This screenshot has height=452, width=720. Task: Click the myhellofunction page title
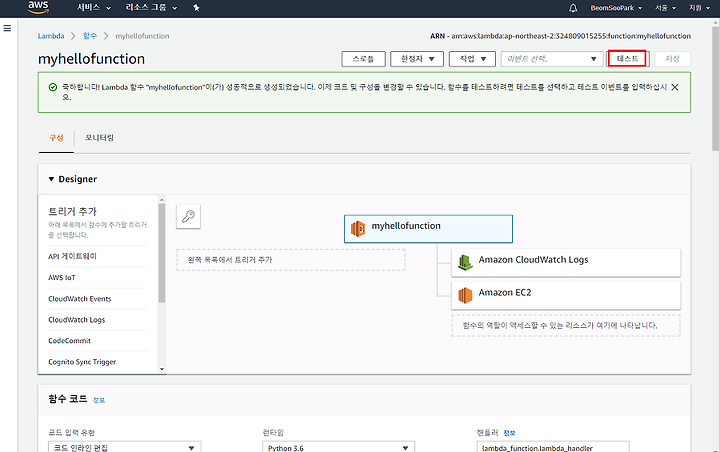(x=91, y=59)
